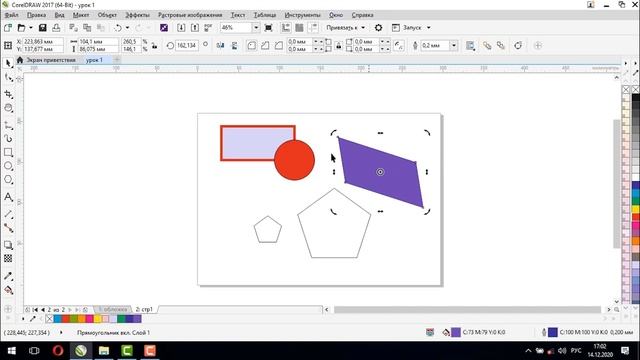Select the Rectangle tool
This screenshot has height=360, width=640.
[8, 153]
